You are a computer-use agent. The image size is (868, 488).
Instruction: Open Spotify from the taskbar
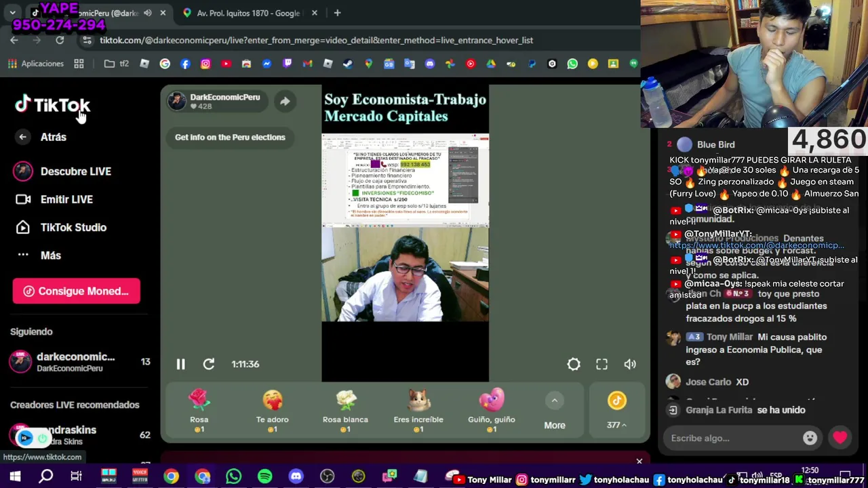[264, 476]
